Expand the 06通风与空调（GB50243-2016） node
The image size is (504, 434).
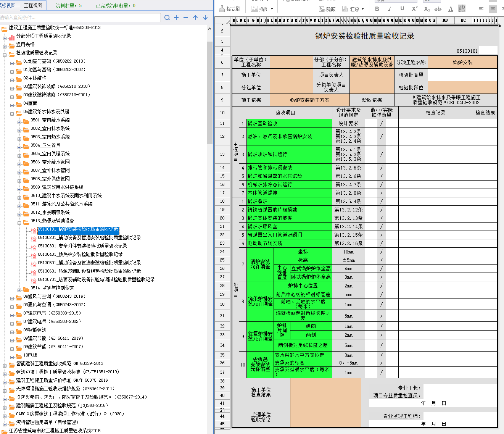[12, 298]
